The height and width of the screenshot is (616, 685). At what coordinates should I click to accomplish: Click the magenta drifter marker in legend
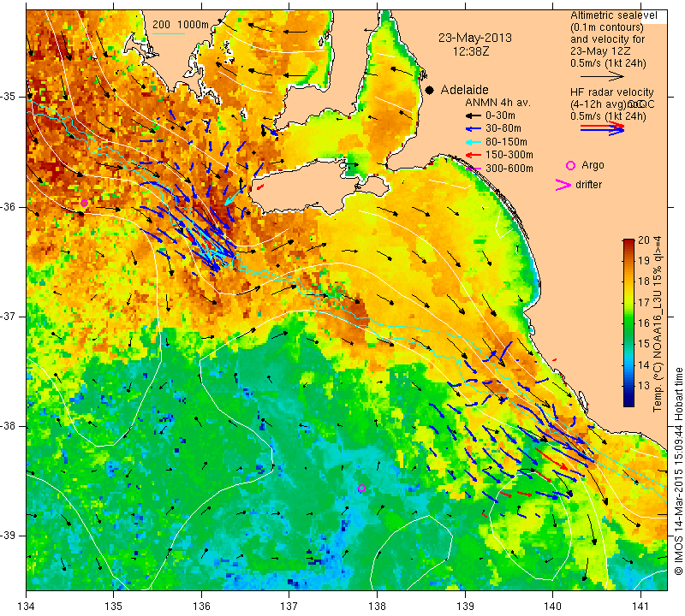tap(563, 185)
